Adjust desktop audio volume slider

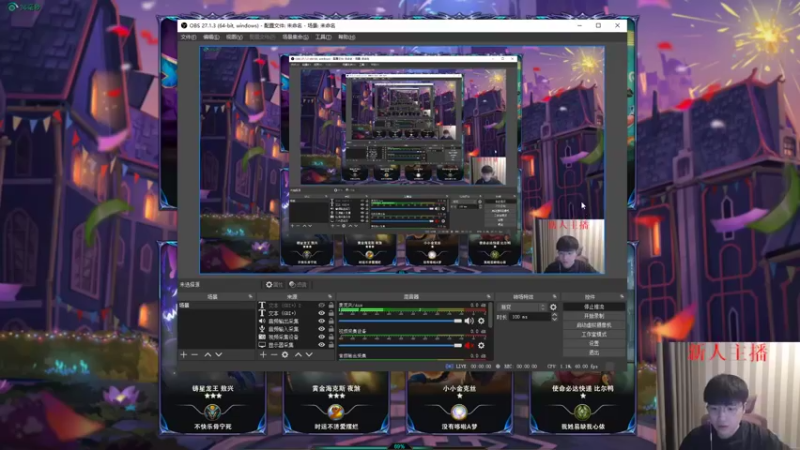pyautogui.click(x=400, y=321)
